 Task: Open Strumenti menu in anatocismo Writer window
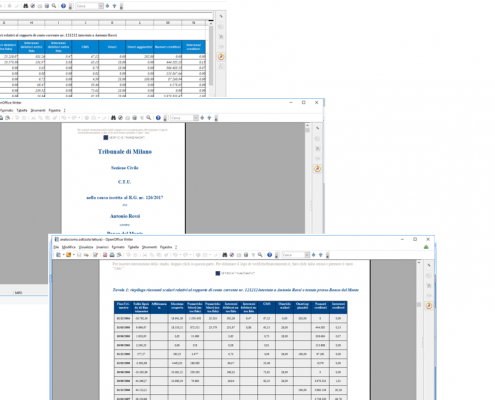(x=149, y=247)
